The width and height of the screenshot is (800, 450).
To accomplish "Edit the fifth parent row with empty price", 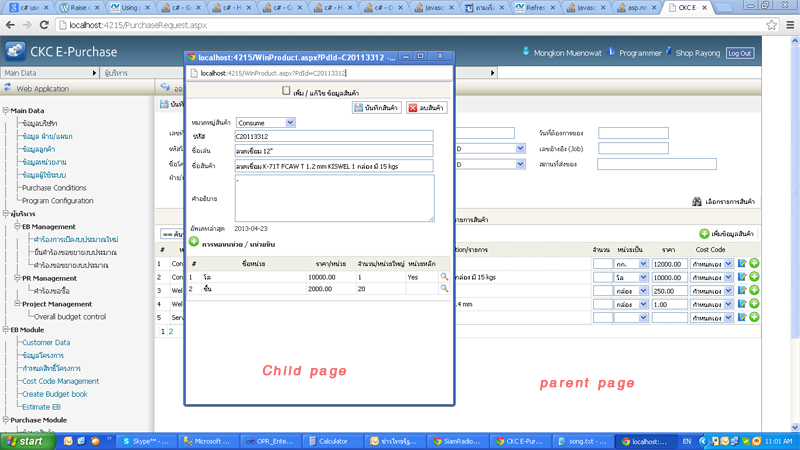I will coord(742,317).
